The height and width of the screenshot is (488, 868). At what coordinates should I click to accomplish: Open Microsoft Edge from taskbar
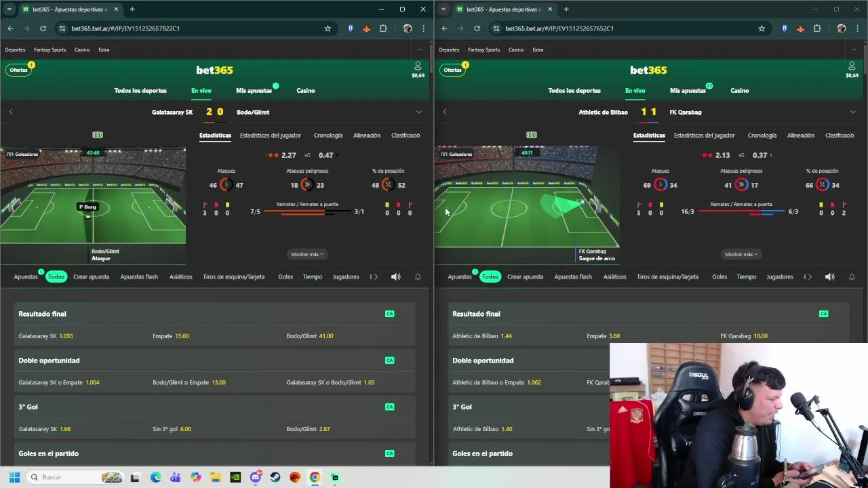pos(156,477)
